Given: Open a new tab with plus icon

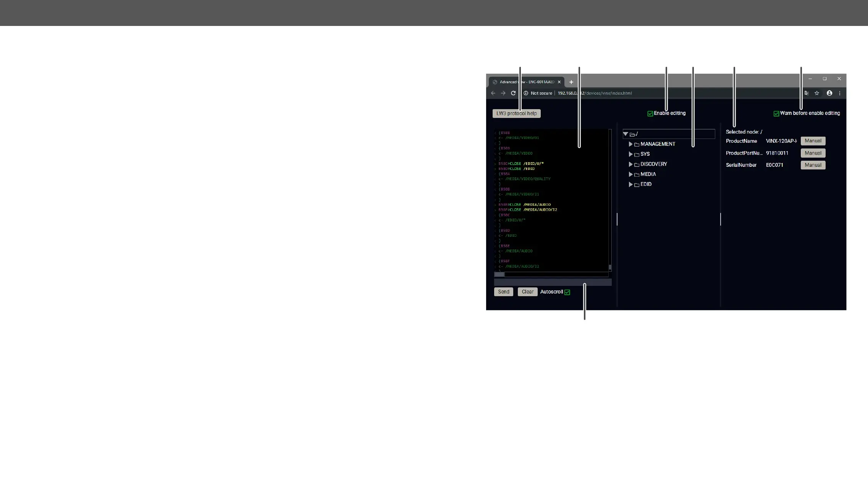Looking at the screenshot, I should [x=571, y=82].
